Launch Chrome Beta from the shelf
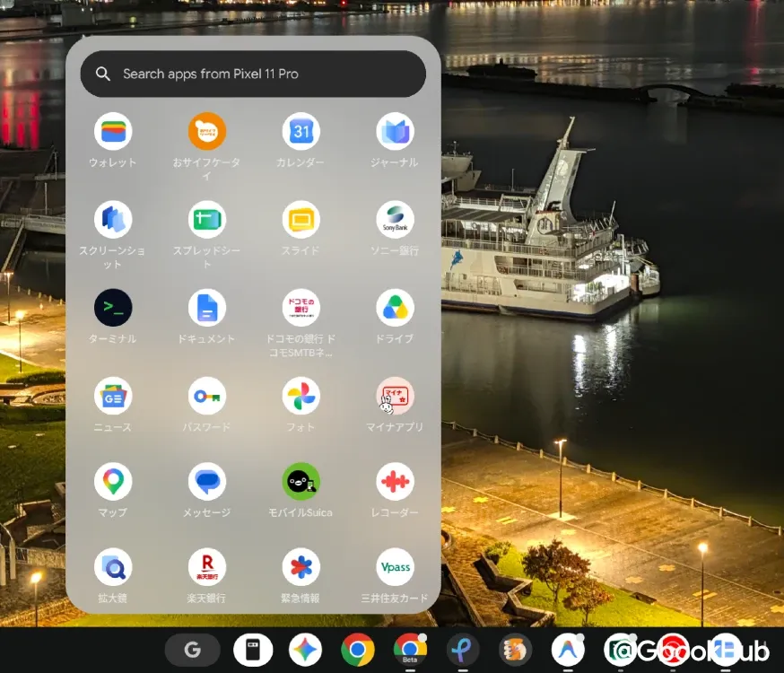 click(410, 649)
